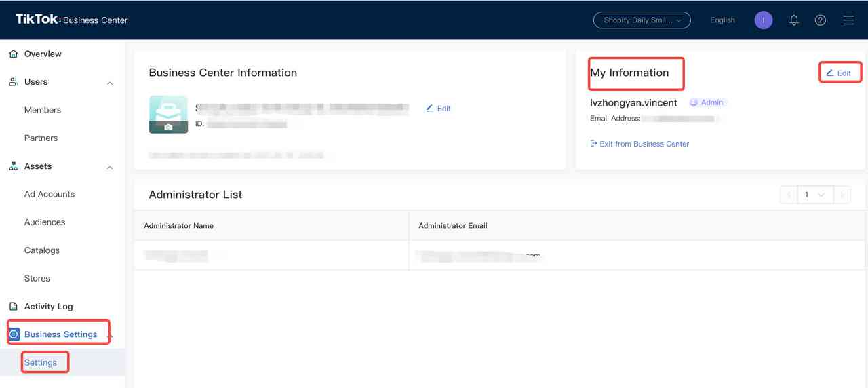The height and width of the screenshot is (388, 868).
Task: Click the notification bell icon
Action: pos(794,20)
